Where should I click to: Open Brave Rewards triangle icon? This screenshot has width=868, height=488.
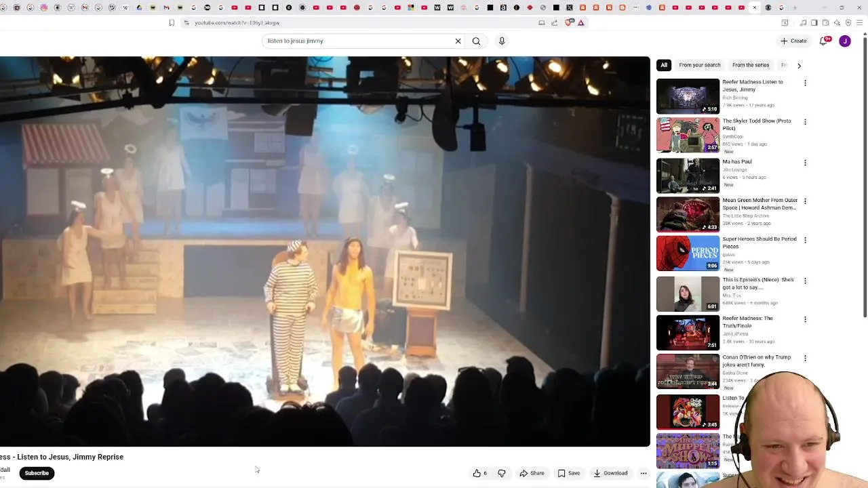click(x=581, y=22)
